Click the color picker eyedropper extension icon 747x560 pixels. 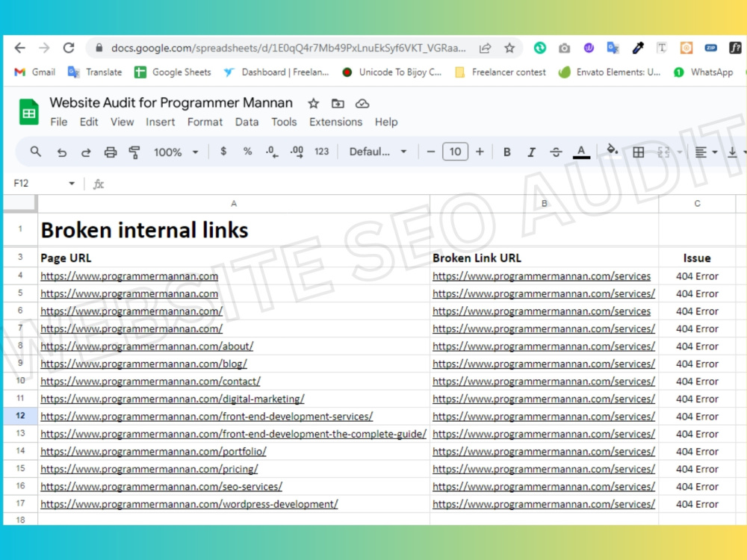637,48
